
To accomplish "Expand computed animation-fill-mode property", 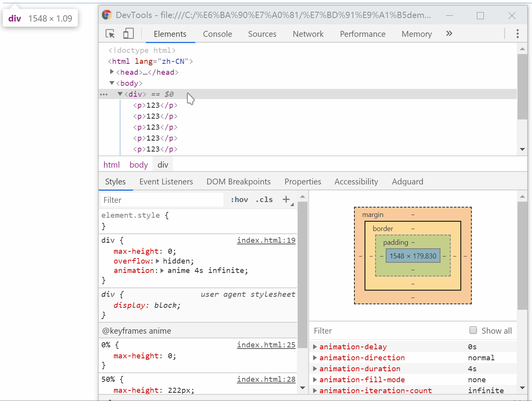I will click(315, 379).
